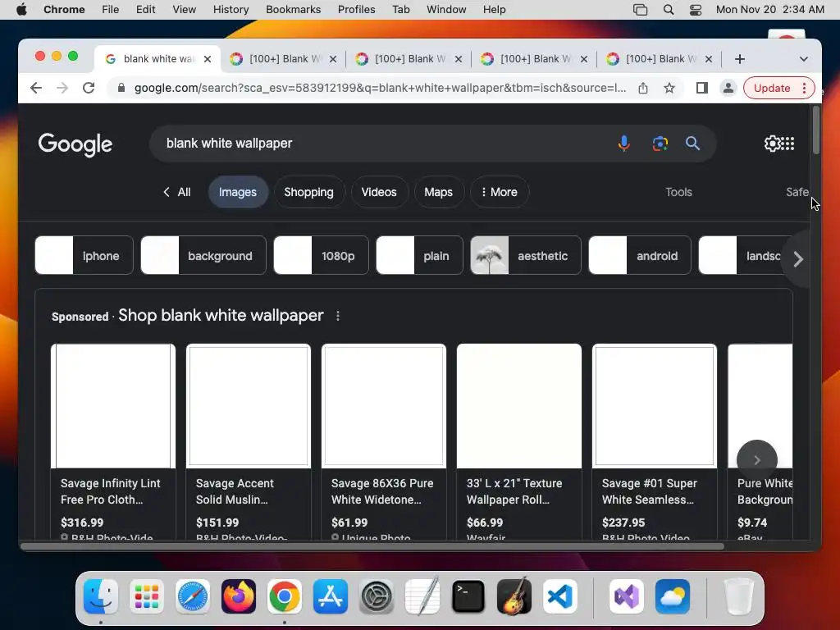Open Visual Studio Code from the Dock
The height and width of the screenshot is (630, 840).
pyautogui.click(x=559, y=596)
